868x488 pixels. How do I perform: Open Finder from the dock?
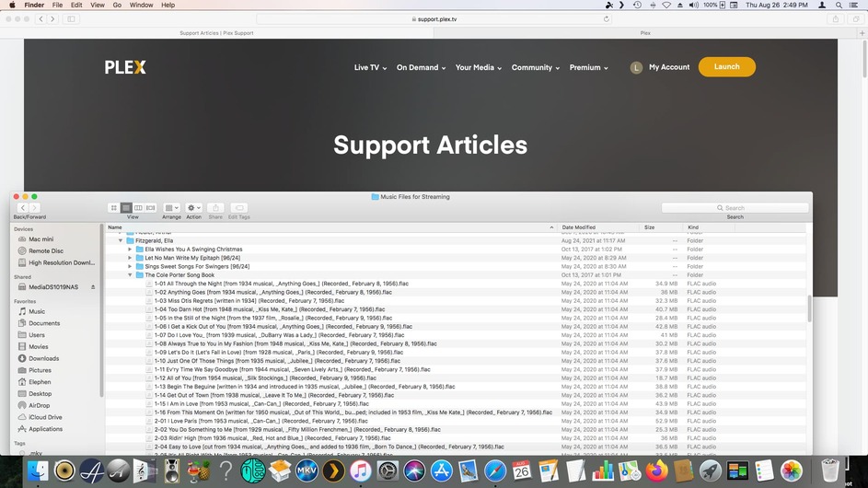click(38, 471)
